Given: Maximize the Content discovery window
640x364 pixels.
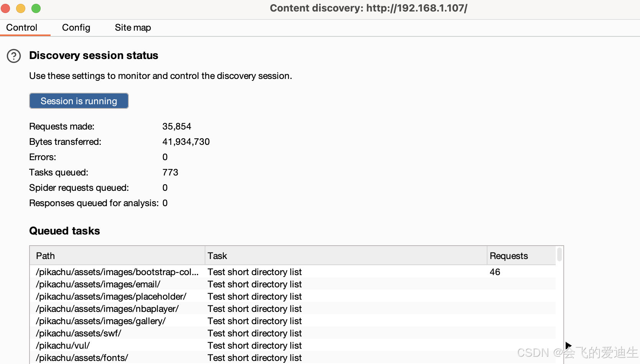Looking at the screenshot, I should tap(36, 8).
